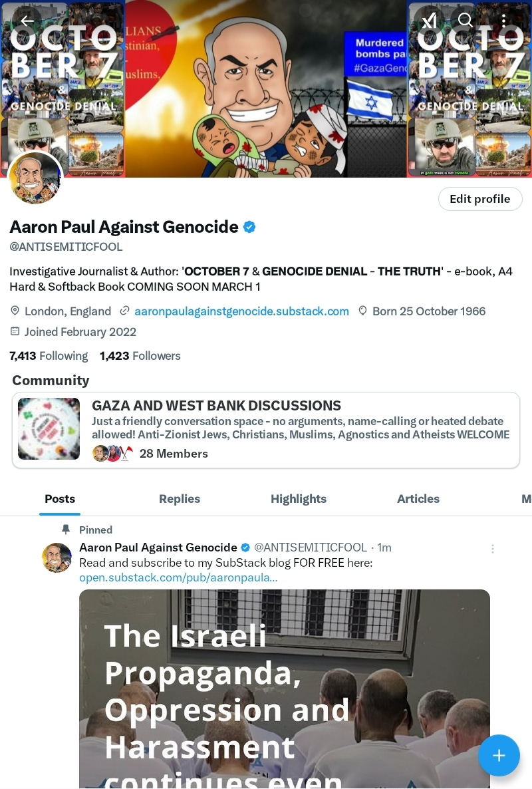Open the profile avatar picture
Screen dimensions: 532x789
coord(35,178)
